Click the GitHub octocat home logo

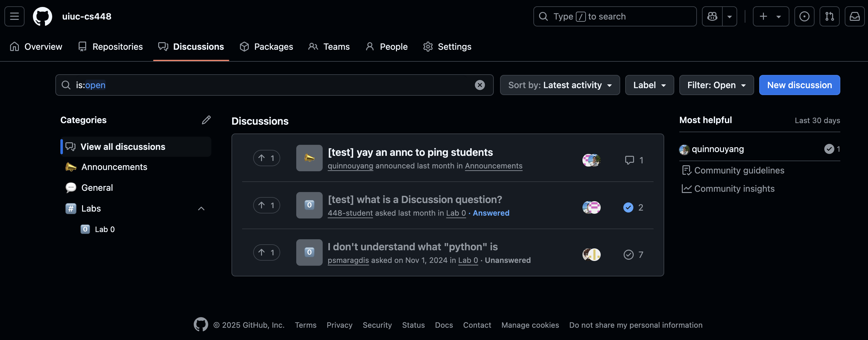click(x=42, y=16)
